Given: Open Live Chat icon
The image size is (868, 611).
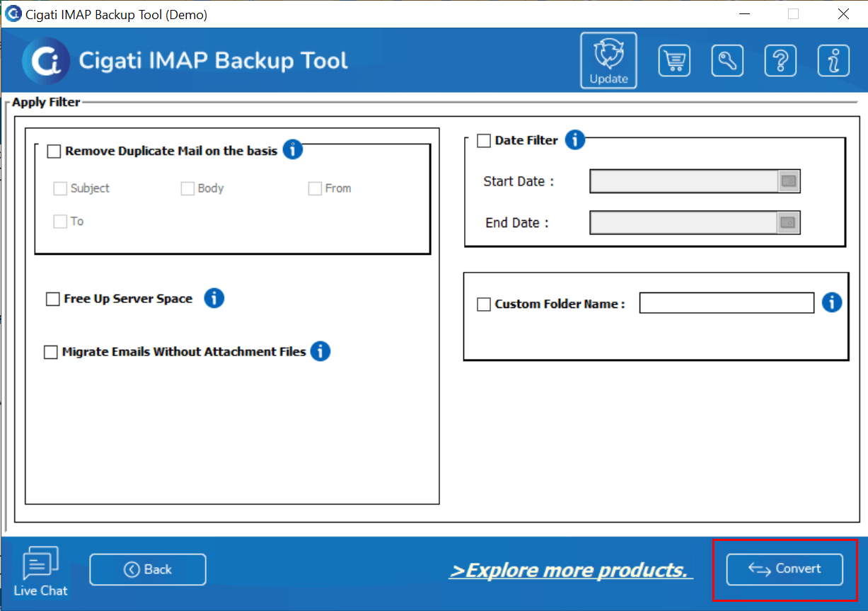Looking at the screenshot, I should click(41, 572).
